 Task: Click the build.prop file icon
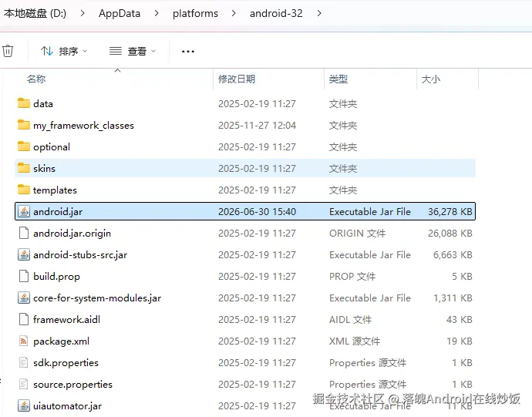click(23, 276)
